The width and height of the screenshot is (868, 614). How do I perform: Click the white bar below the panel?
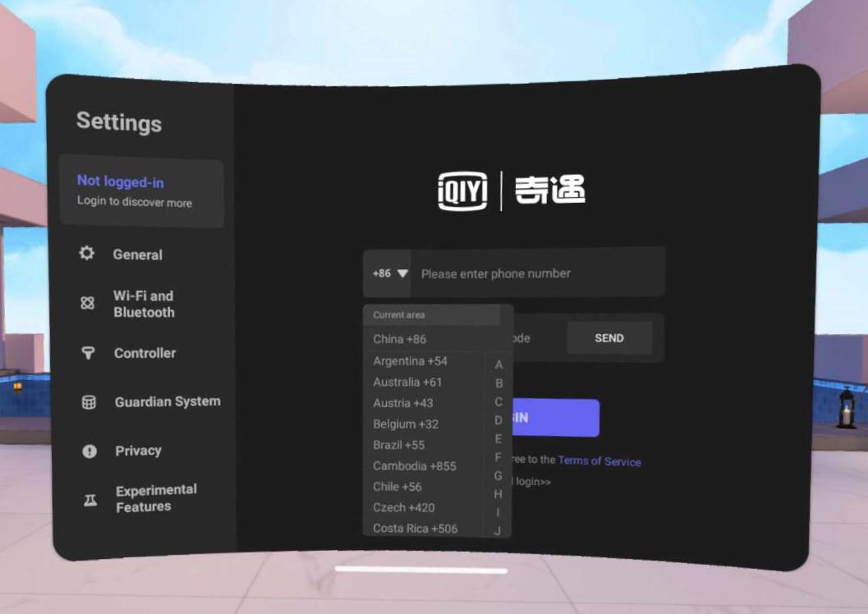coord(421,570)
